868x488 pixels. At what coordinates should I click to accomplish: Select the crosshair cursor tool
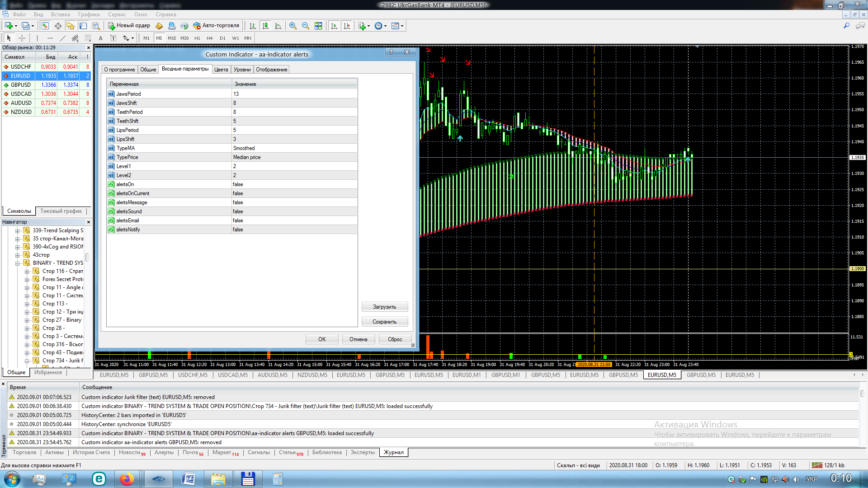pos(22,38)
